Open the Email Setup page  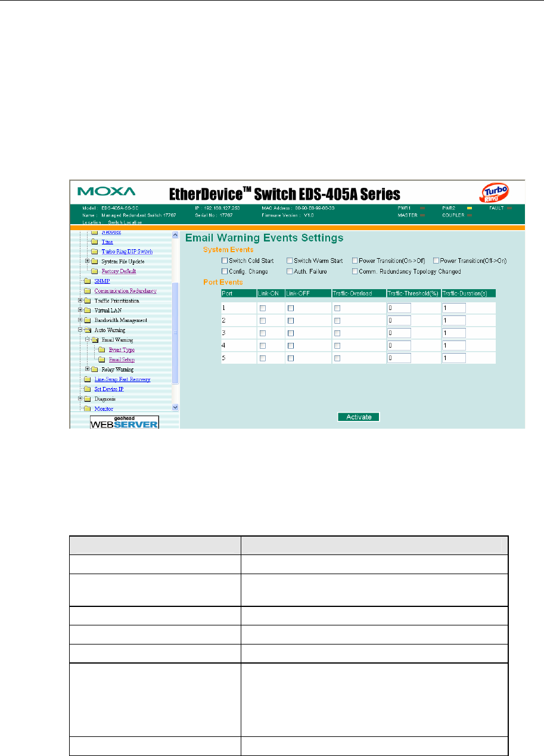pyautogui.click(x=122, y=360)
